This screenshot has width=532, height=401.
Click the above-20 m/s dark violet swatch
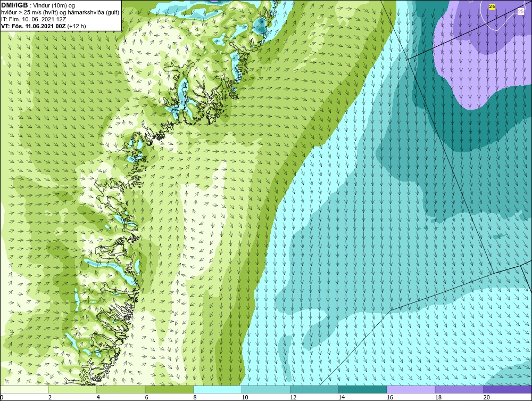click(508, 389)
